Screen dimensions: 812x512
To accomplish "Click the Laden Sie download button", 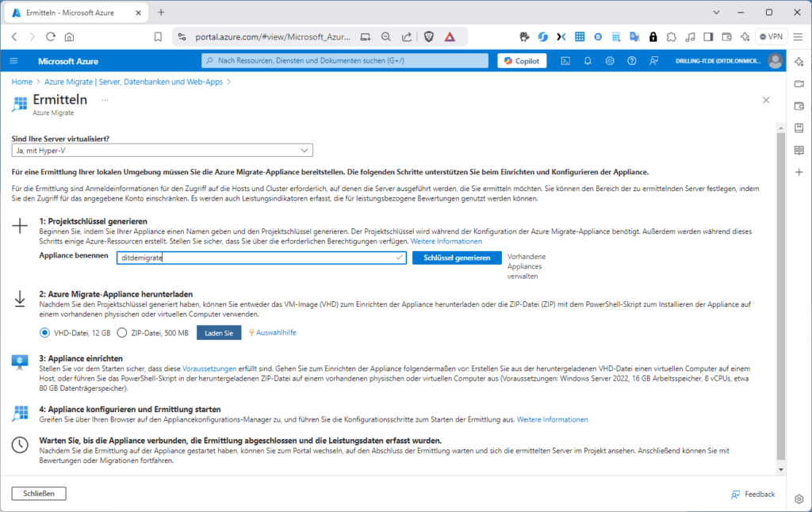I will coord(219,333).
